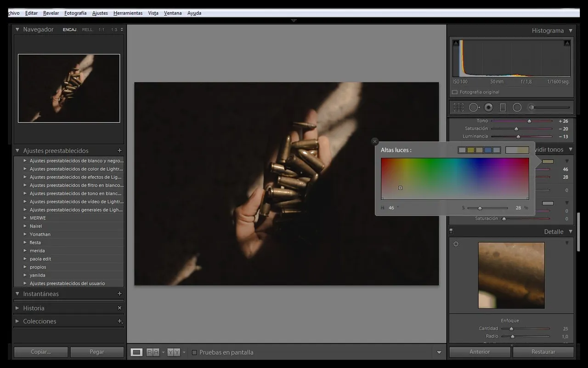Close the Altas luces color picker
Image resolution: width=588 pixels, height=368 pixels.
375,141
